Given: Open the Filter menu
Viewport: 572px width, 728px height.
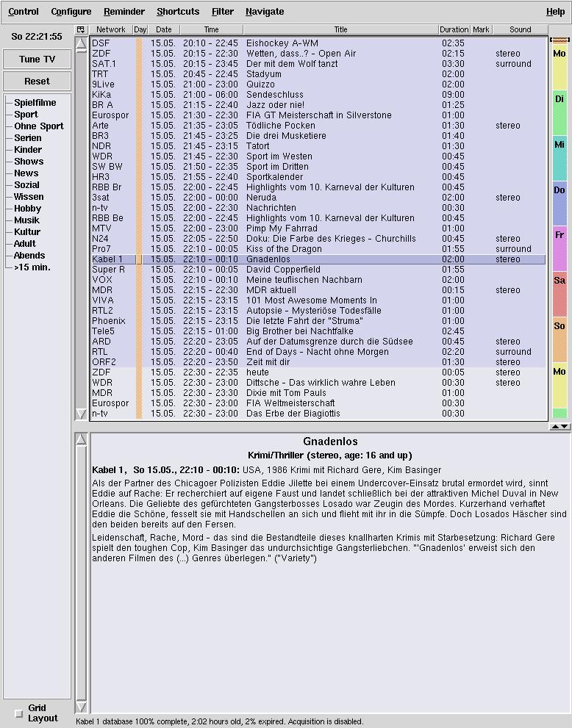Looking at the screenshot, I should tap(223, 12).
